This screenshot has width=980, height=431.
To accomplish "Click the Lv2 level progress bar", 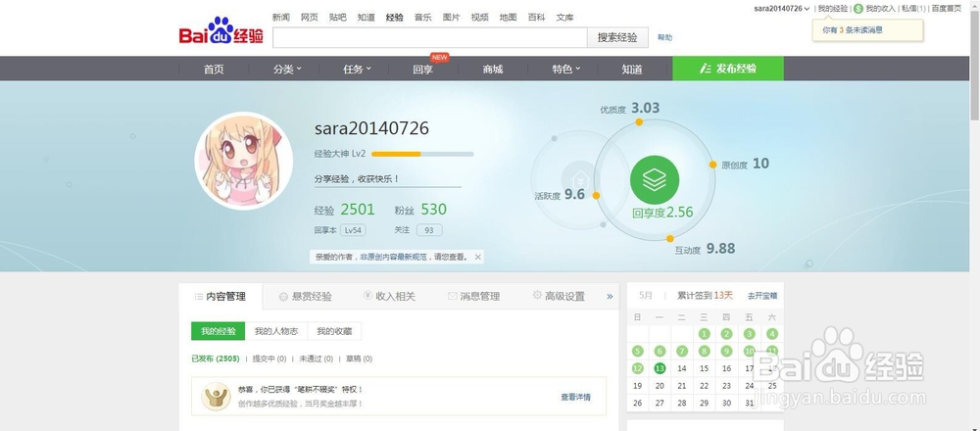I will pos(422,154).
